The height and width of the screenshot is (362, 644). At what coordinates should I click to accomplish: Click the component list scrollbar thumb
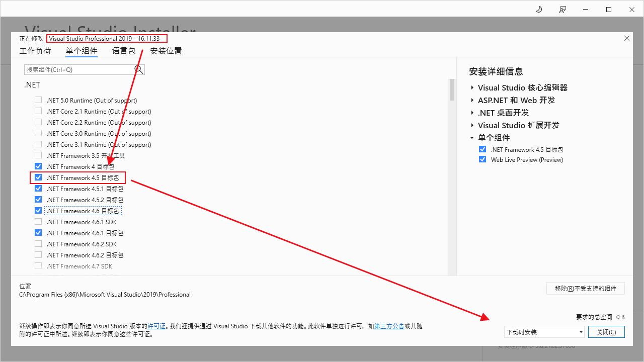452,89
